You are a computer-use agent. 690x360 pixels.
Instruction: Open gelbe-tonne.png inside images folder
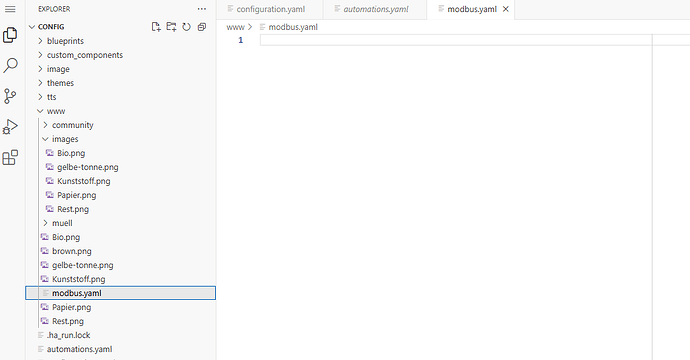(120, 167)
